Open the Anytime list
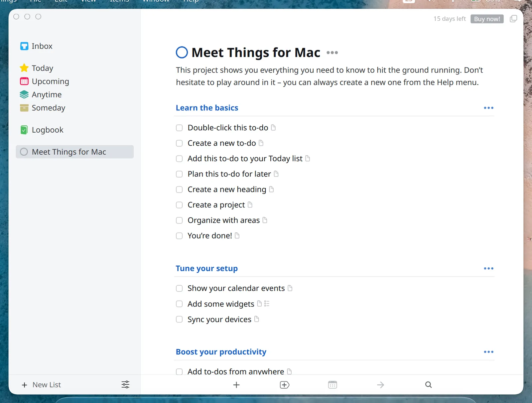This screenshot has height=403, width=532. click(41, 95)
